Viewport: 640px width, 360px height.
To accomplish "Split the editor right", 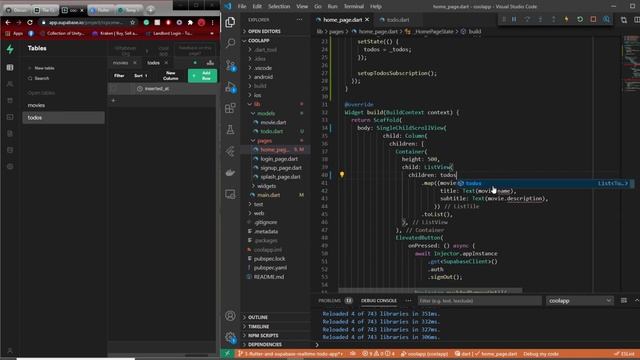I will click(636, 20).
